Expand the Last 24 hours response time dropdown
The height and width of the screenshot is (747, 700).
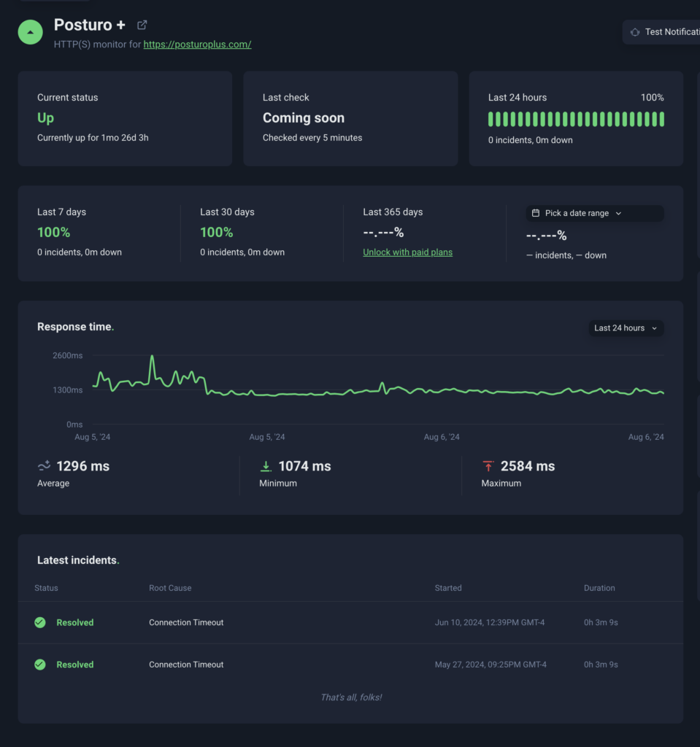pyautogui.click(x=626, y=328)
